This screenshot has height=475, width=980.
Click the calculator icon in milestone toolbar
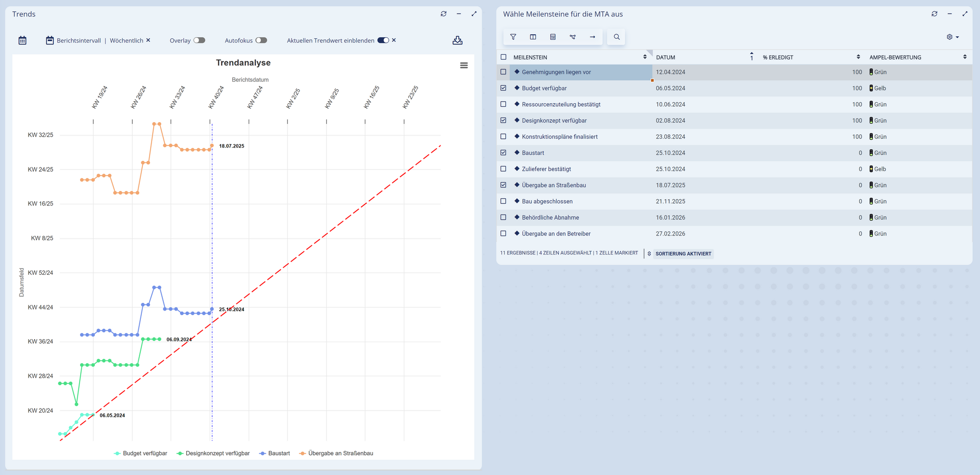(x=553, y=37)
